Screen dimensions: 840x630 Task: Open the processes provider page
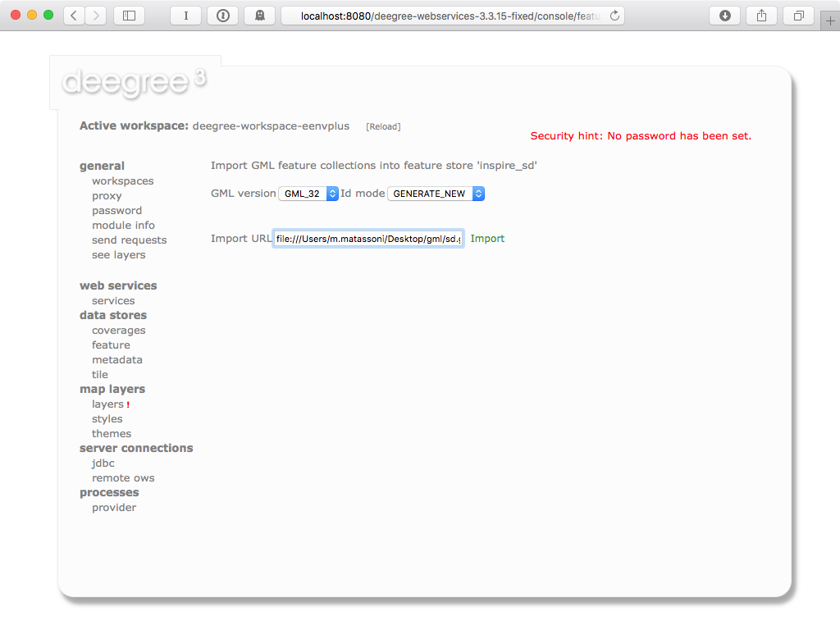(114, 508)
